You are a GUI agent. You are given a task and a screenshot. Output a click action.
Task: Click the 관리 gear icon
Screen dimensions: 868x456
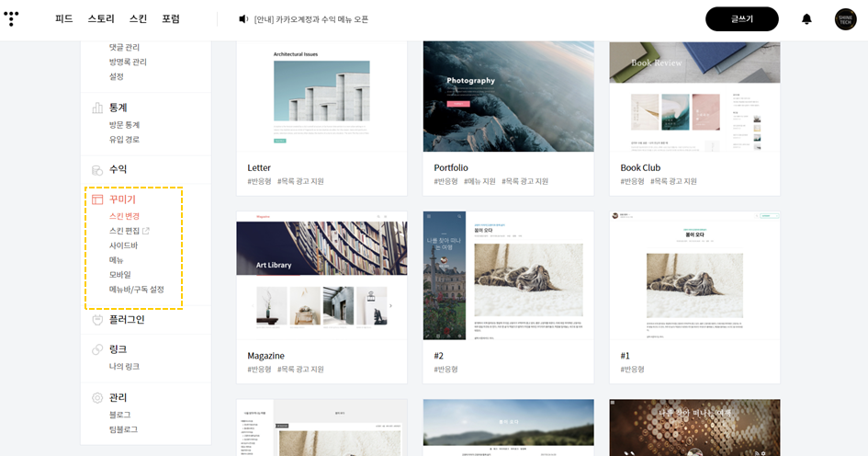point(97,397)
